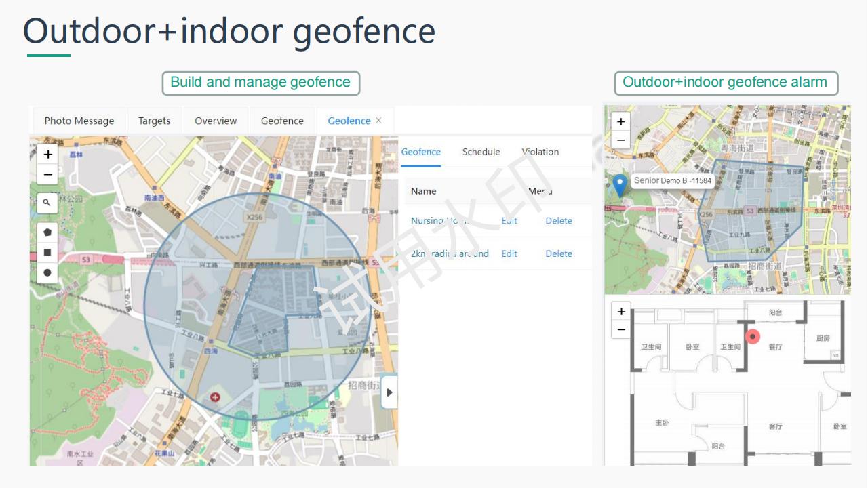Edit the Nursing Home geofence
This screenshot has width=868, height=488.
point(509,221)
